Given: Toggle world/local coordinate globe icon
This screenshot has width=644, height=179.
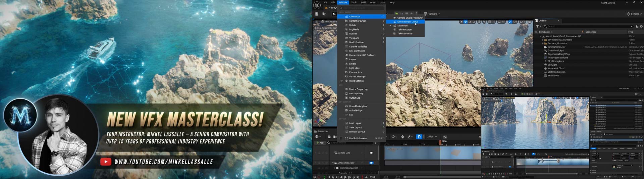Looking at the screenshot, I should pyautogui.click(x=479, y=22).
